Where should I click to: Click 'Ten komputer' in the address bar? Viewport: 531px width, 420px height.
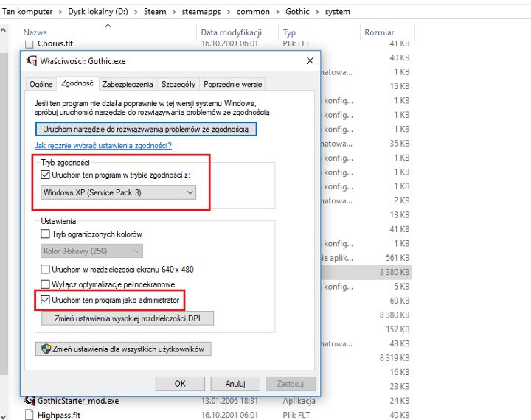tap(27, 12)
